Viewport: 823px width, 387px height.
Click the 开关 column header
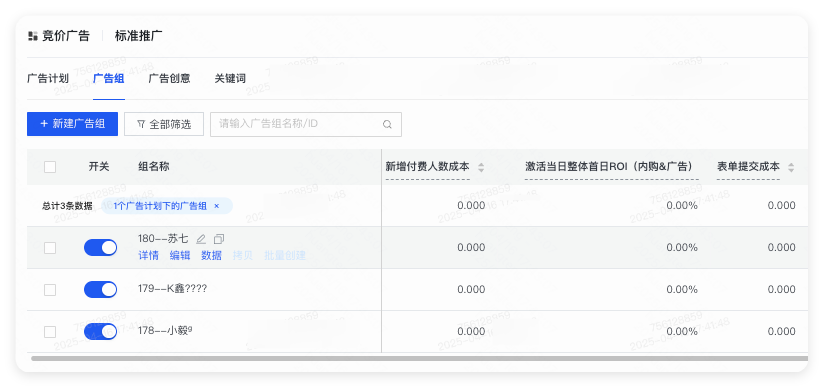99,166
